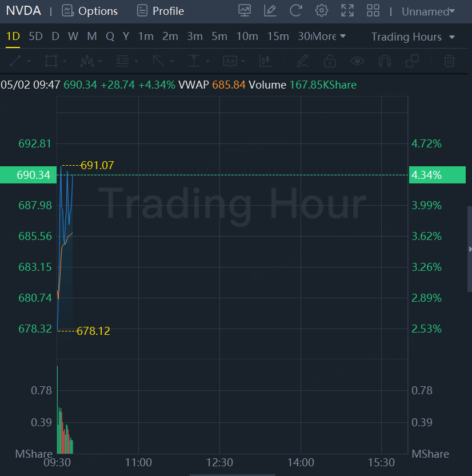Screen dimensions: 472x476
Task: Click the NVDA ticker symbol
Action: [x=23, y=11]
